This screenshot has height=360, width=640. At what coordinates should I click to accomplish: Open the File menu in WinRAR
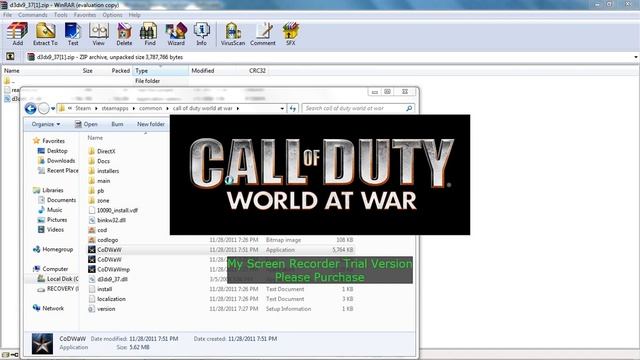(x=7, y=15)
